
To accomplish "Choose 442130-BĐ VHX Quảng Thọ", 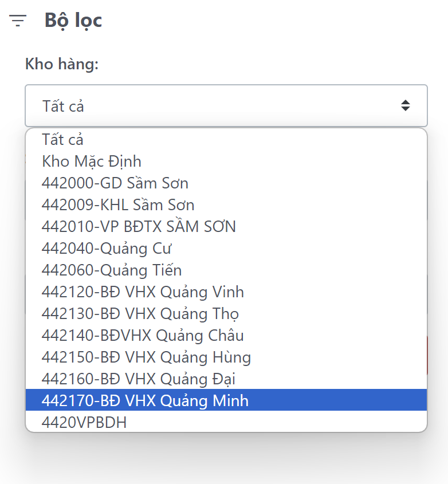I will (140, 313).
